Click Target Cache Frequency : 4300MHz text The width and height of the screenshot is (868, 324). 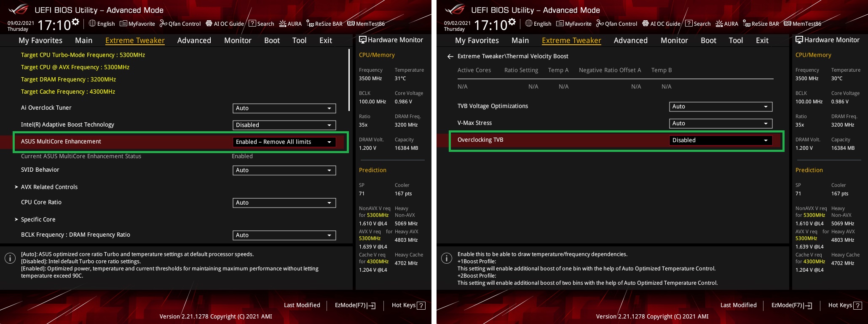click(x=68, y=92)
